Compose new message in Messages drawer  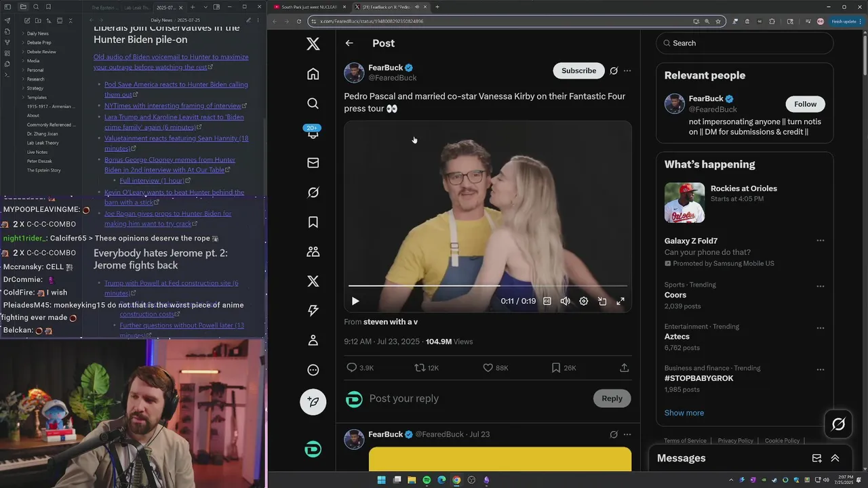coord(816,458)
